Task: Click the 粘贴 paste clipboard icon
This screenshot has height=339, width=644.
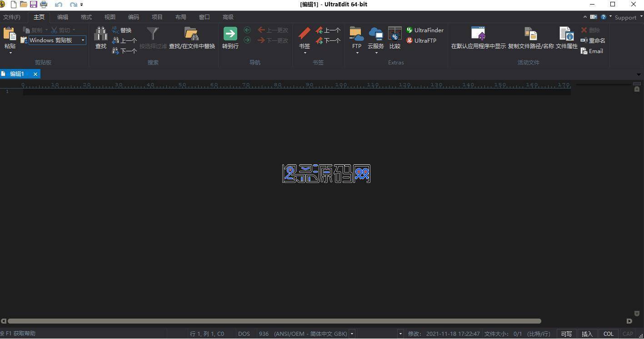Action: (x=10, y=34)
